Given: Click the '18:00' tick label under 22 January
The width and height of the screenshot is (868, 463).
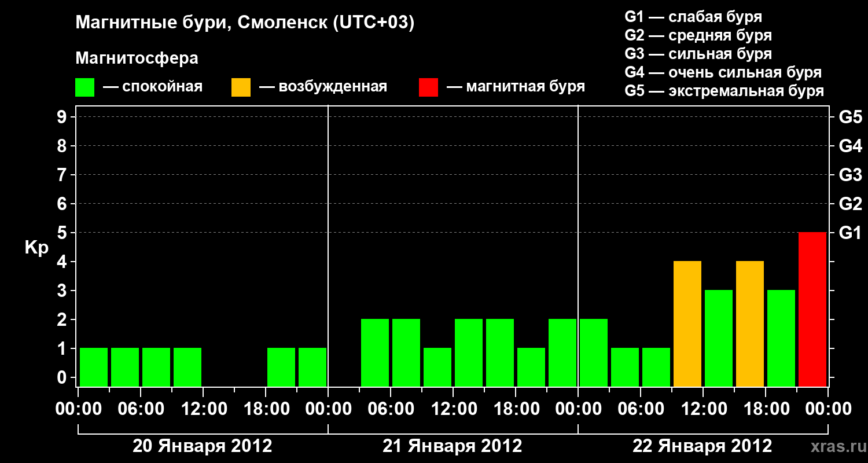Looking at the screenshot, I should pyautogui.click(x=766, y=409).
